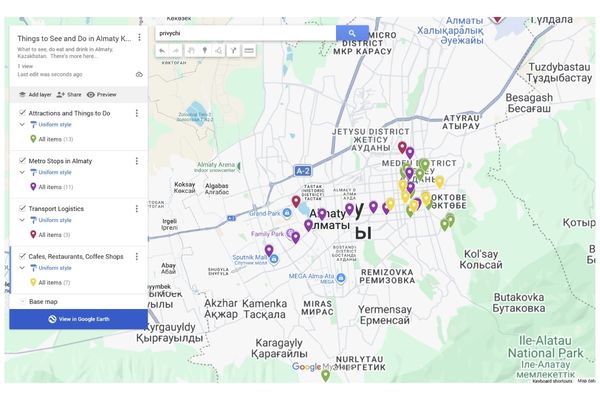Collapse the Attractions layer items chevron

(x=22, y=124)
